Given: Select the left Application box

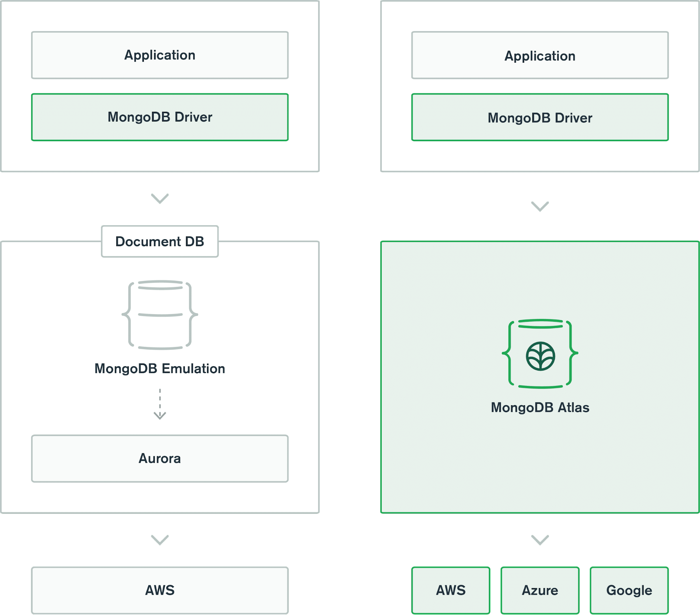Looking at the screenshot, I should coord(160,55).
